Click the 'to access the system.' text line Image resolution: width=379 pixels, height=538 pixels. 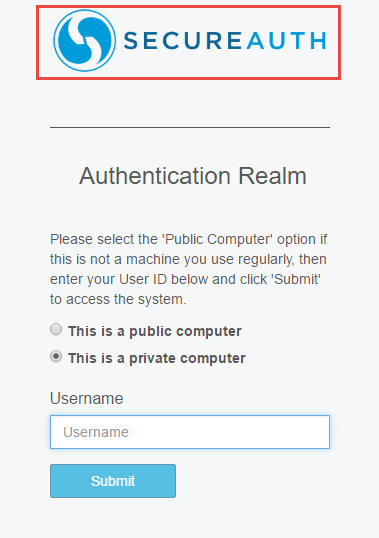tap(118, 299)
